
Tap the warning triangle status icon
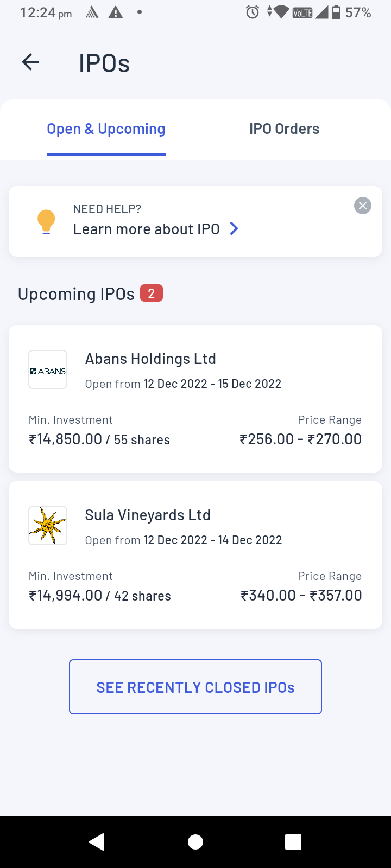(116, 12)
